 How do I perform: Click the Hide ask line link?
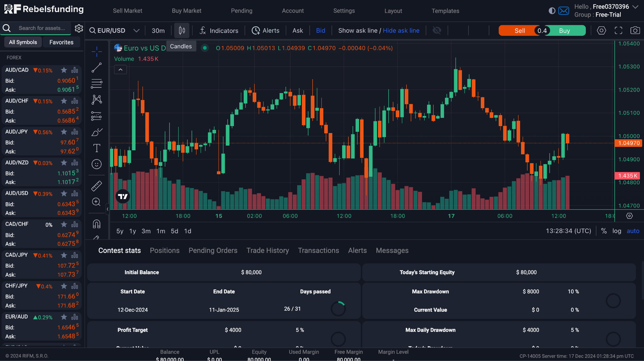coord(401,31)
